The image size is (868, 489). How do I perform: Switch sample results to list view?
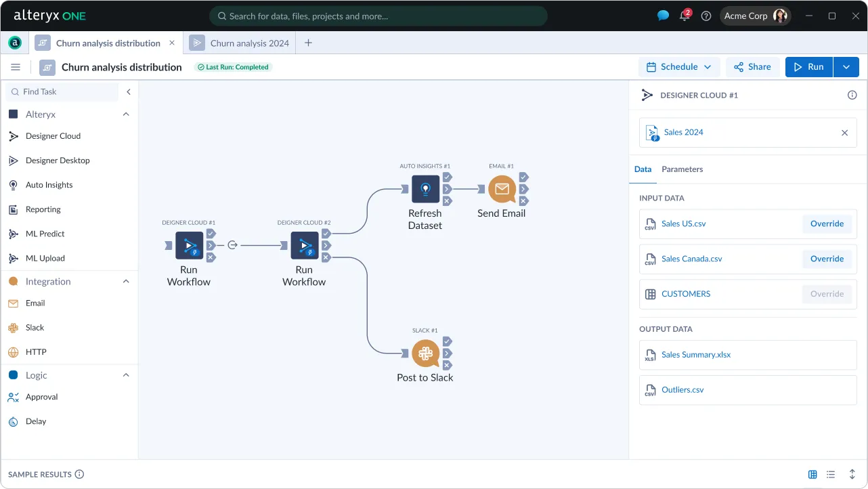click(831, 475)
